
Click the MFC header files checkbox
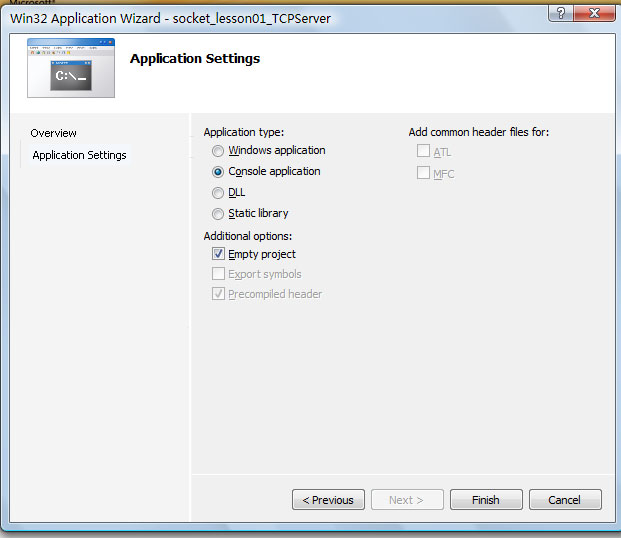(423, 173)
